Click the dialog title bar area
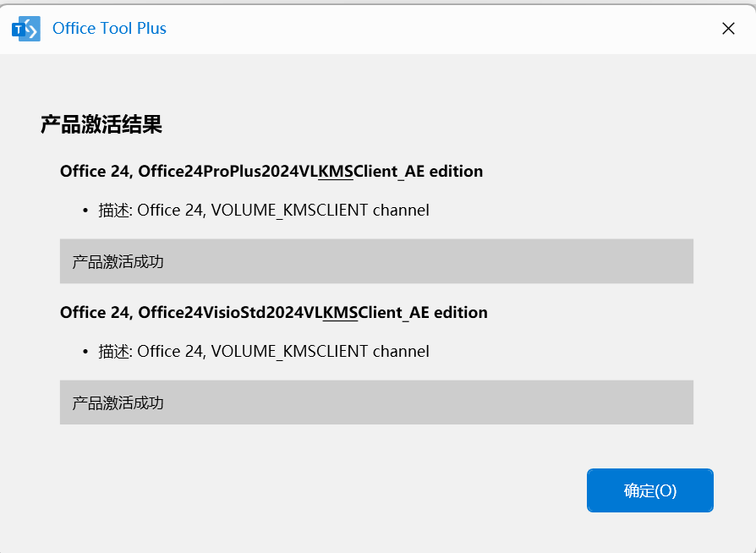Viewport: 756px width, 553px height. click(x=434, y=29)
